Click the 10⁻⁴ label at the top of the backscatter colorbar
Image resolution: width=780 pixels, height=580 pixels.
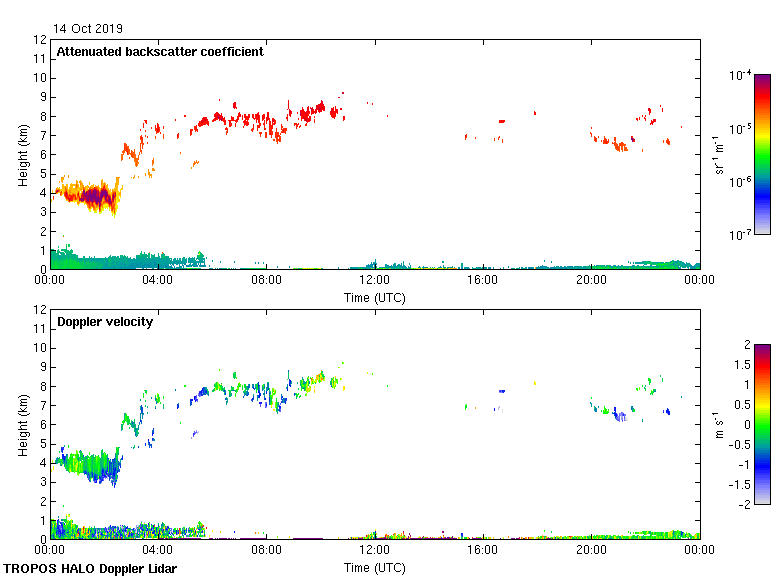[741, 76]
